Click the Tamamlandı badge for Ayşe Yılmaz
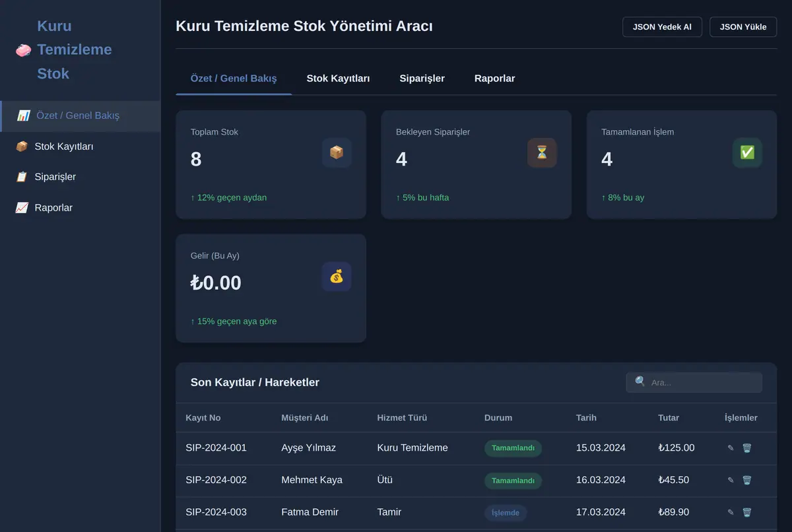 coord(513,448)
